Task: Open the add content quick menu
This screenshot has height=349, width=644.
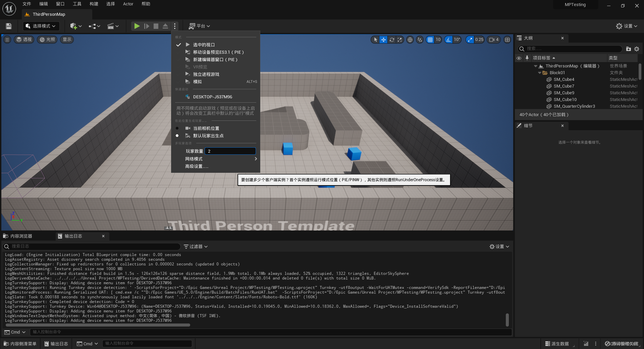Action: point(76,26)
